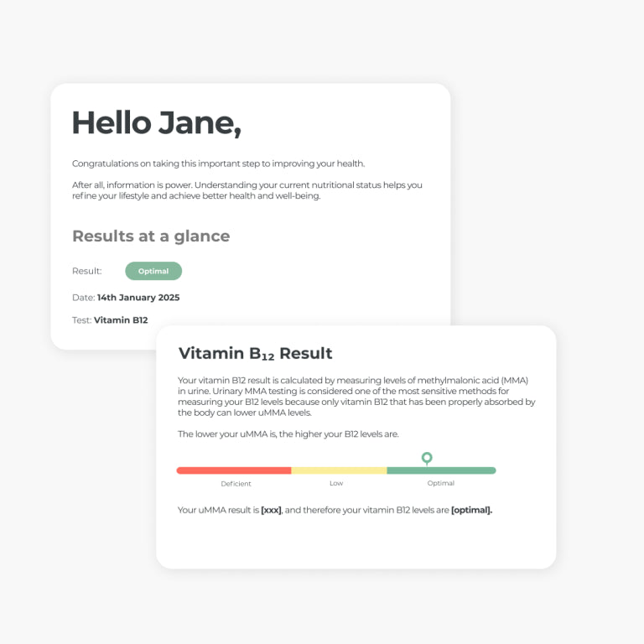
Task: Select the yellow Low bar segment
Action: tap(339, 470)
